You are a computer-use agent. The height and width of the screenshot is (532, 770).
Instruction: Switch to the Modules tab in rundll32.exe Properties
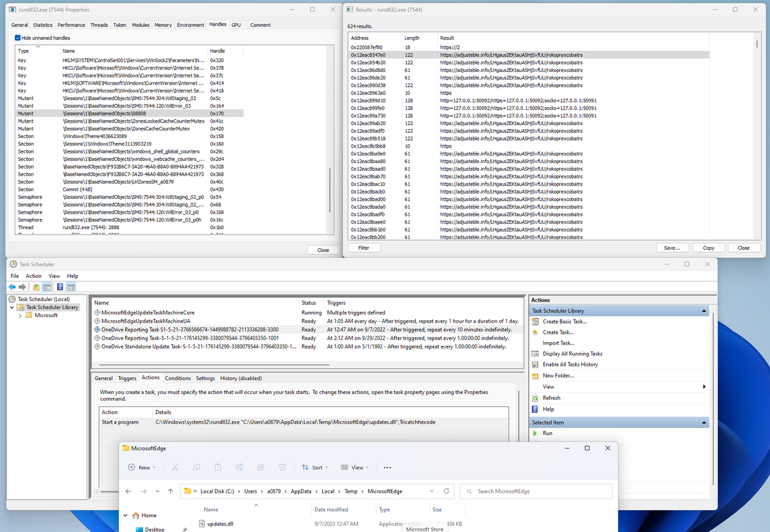pyautogui.click(x=141, y=25)
